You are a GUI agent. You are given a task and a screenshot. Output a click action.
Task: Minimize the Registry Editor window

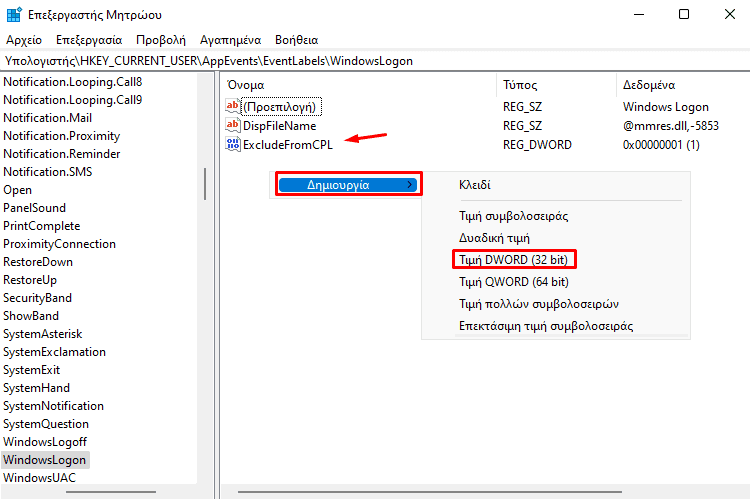point(639,14)
